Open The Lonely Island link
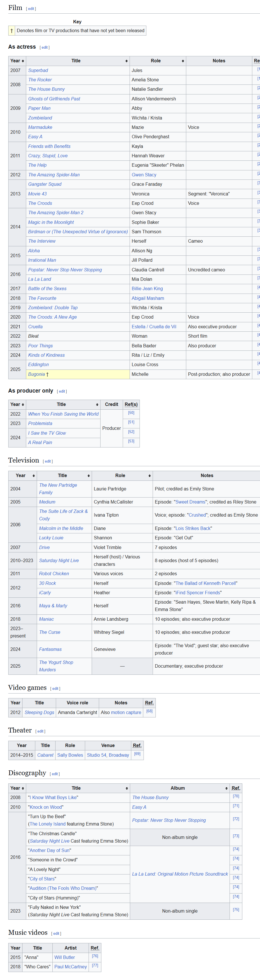 [x=47, y=824]
